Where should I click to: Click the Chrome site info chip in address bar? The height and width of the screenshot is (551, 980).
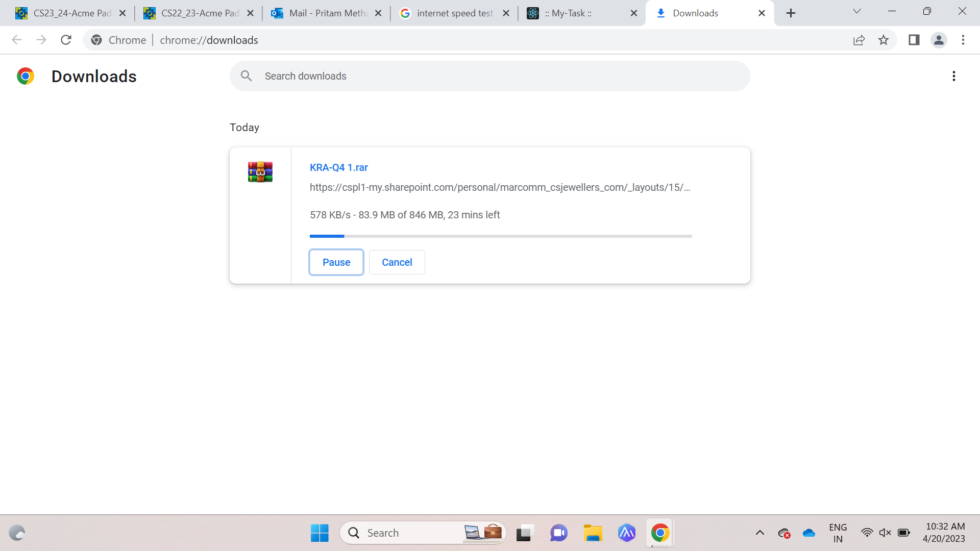click(x=119, y=40)
